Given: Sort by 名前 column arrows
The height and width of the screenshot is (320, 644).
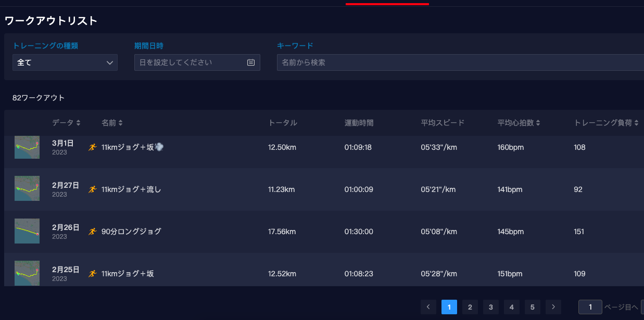Looking at the screenshot, I should pyautogui.click(x=120, y=123).
